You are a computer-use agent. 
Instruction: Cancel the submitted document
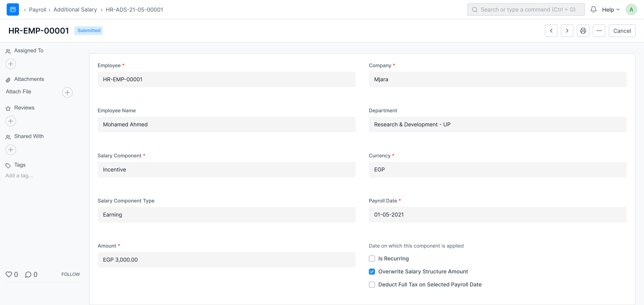tap(622, 31)
